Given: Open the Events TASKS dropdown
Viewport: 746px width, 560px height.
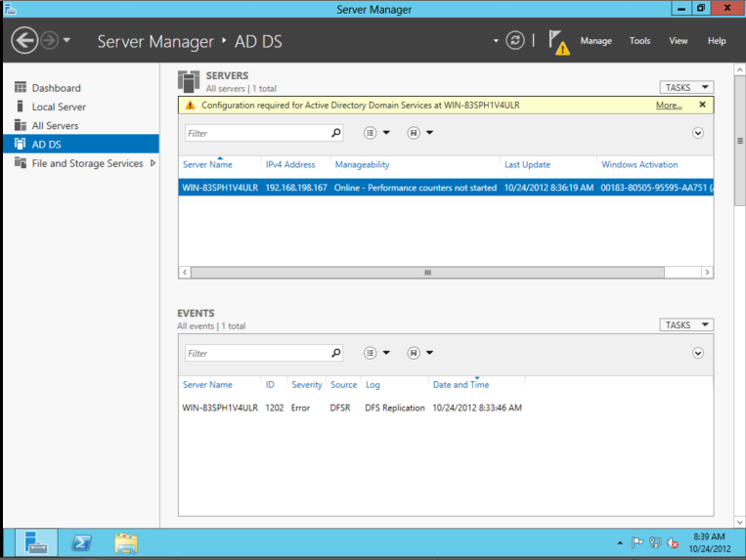Looking at the screenshot, I should click(686, 324).
